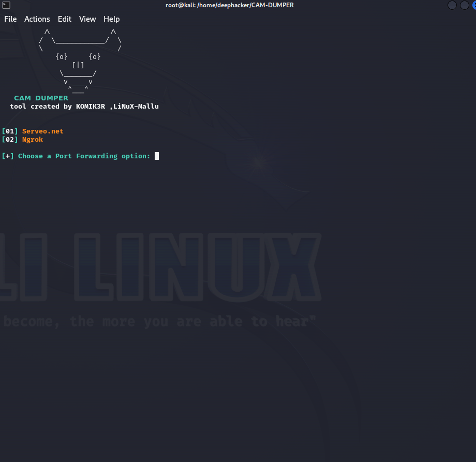Click the CAM DUMPER heading text
Screen dimensions: 476x462
click(41, 98)
